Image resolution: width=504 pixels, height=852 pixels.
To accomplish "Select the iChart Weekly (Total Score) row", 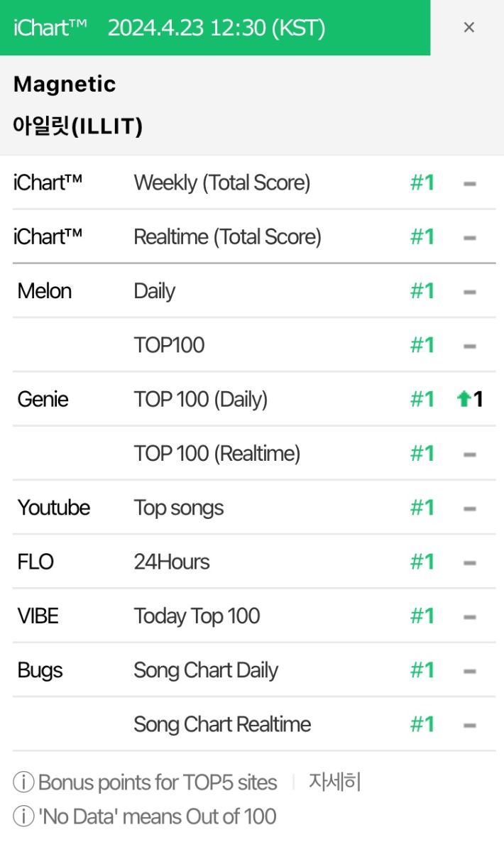I will coord(254,183).
